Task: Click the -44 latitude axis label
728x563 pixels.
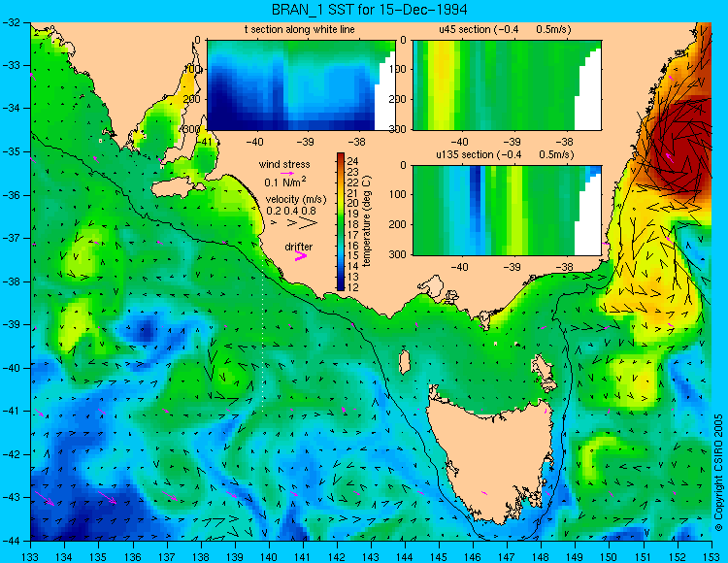Action: 12,541
